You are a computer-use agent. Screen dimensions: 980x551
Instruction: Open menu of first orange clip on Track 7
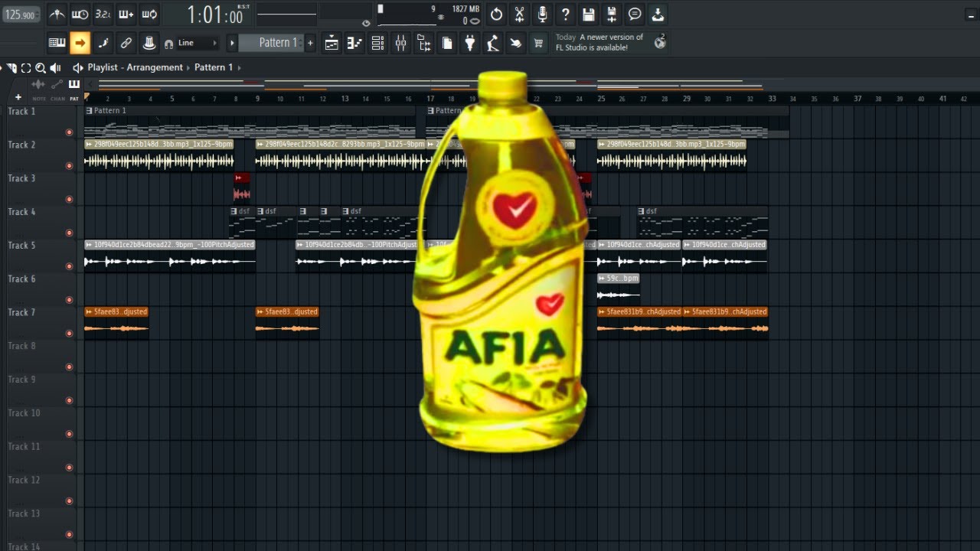point(89,311)
